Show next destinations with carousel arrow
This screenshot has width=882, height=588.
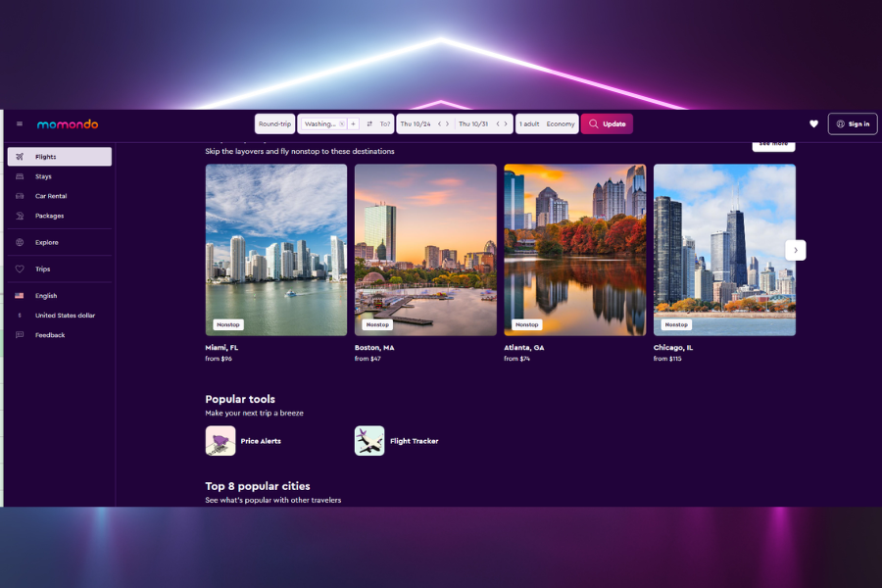click(x=796, y=250)
